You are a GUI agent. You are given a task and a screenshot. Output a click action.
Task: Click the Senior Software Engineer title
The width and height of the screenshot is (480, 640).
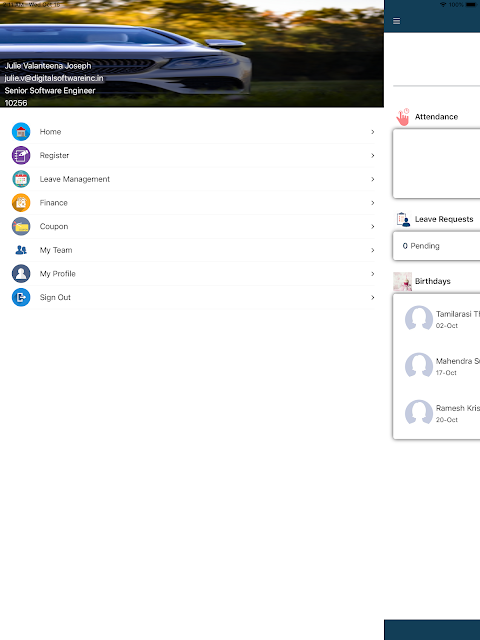click(x=50, y=91)
